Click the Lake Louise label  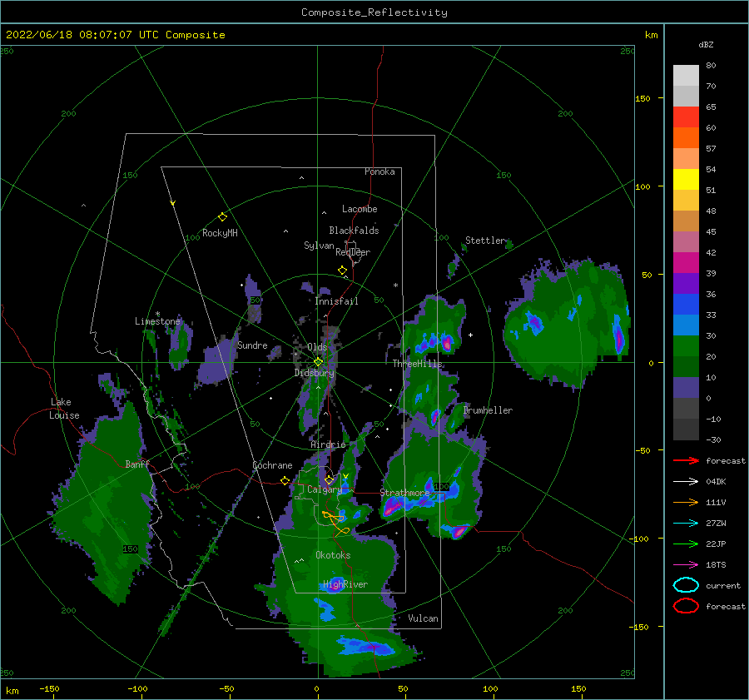[64, 409]
